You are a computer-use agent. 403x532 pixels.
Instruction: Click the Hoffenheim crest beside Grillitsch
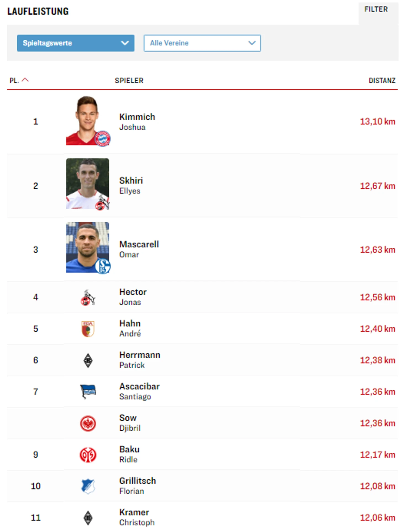pyautogui.click(x=88, y=486)
